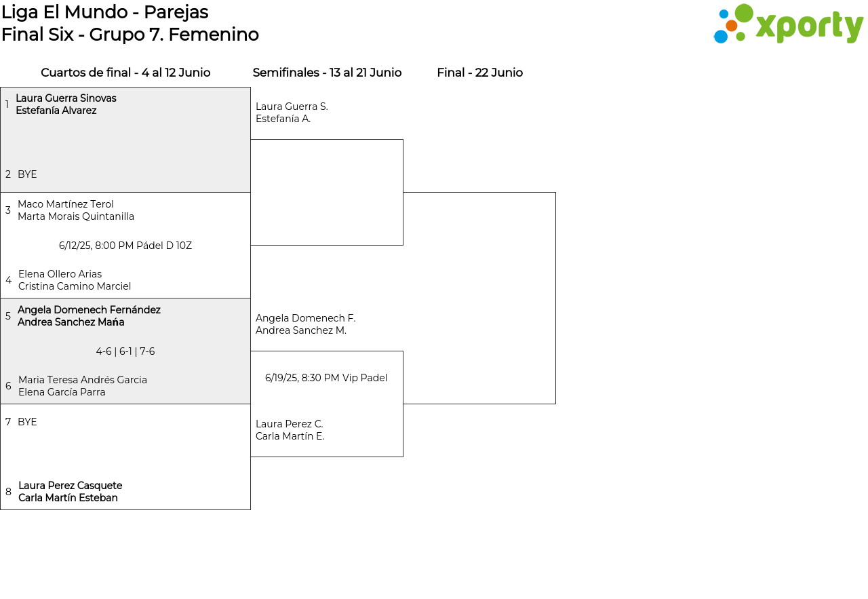The width and height of the screenshot is (868, 599).
Task: Select the Cuartos de final round header
Action: 125,73
